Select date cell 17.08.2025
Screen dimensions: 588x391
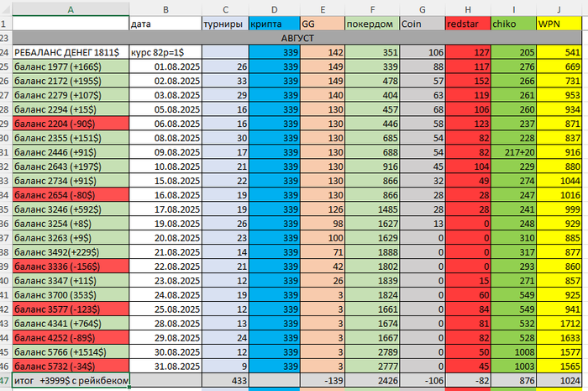pos(165,209)
